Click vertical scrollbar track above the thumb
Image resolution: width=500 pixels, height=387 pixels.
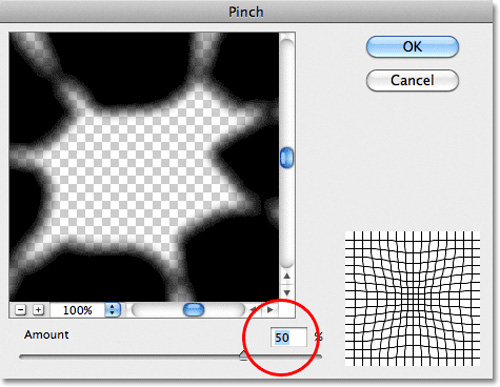pyautogui.click(x=287, y=93)
